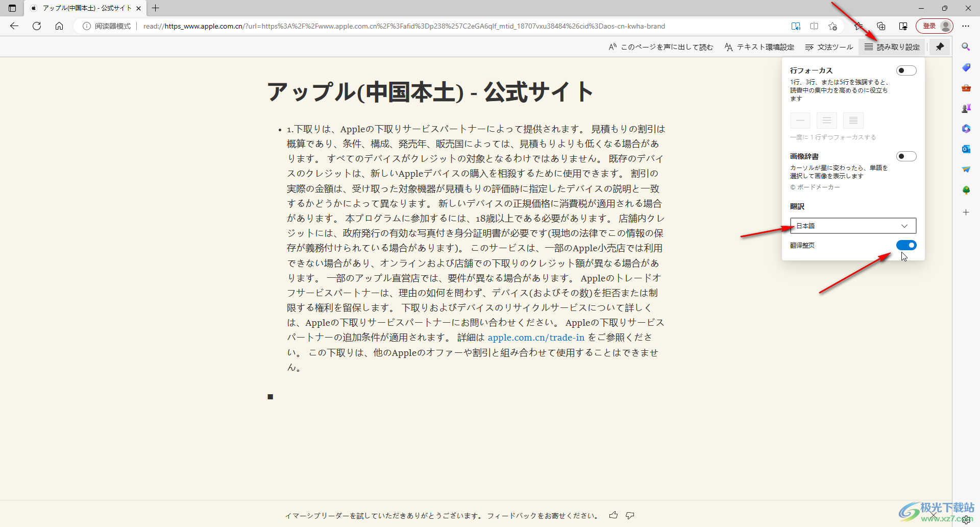Screen dimensions: 980x527
Task: Pin the reader toolbar
Action: point(940,47)
